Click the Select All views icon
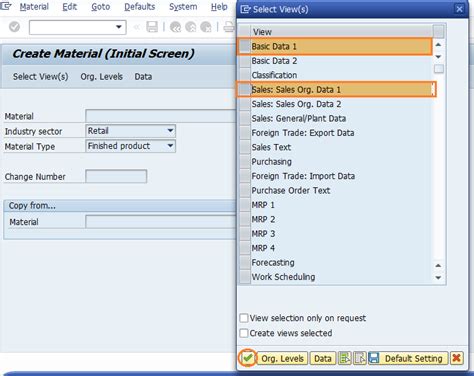The height and width of the screenshot is (376, 474). pos(344,358)
